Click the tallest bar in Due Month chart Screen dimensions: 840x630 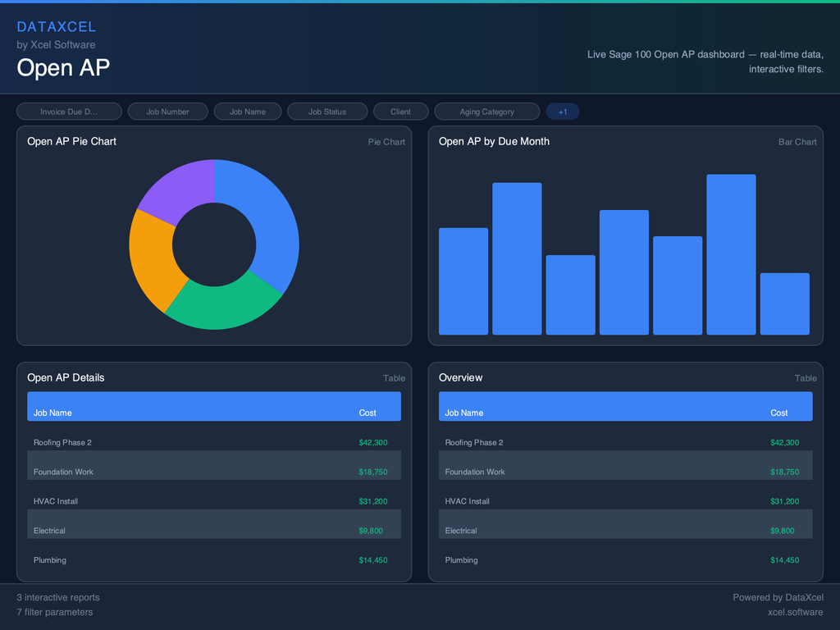click(731, 254)
